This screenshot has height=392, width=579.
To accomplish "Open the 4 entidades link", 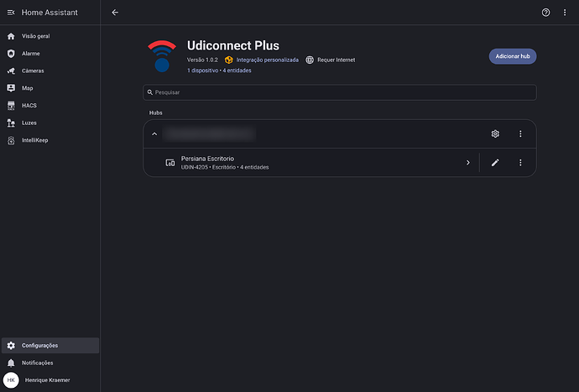I will coord(237,71).
